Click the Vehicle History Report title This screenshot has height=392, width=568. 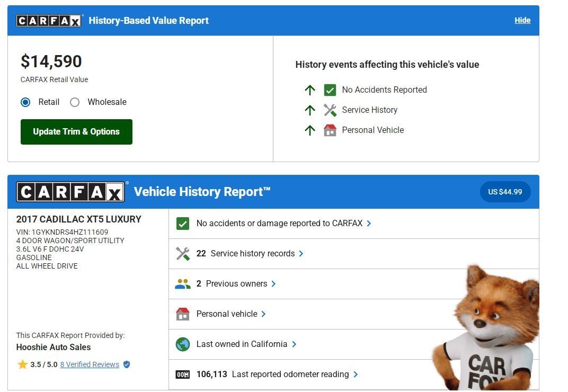[x=202, y=192]
